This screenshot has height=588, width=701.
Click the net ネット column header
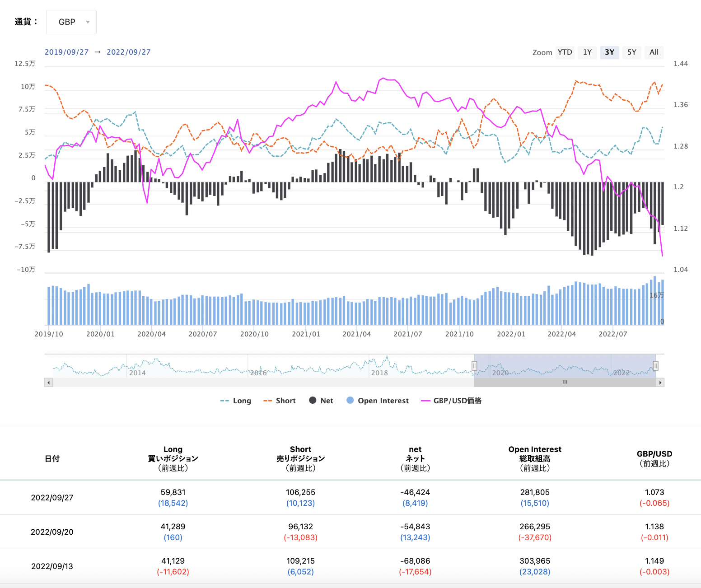coord(415,458)
